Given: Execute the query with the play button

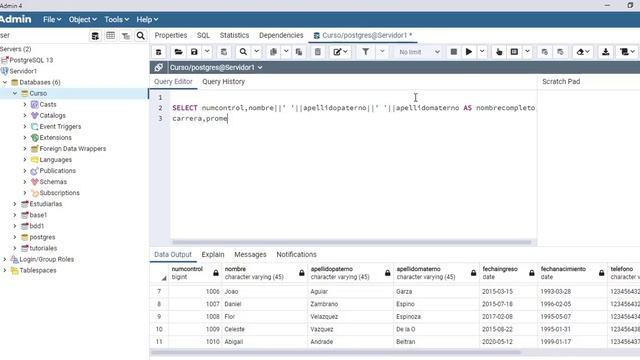Looking at the screenshot, I should [x=469, y=52].
